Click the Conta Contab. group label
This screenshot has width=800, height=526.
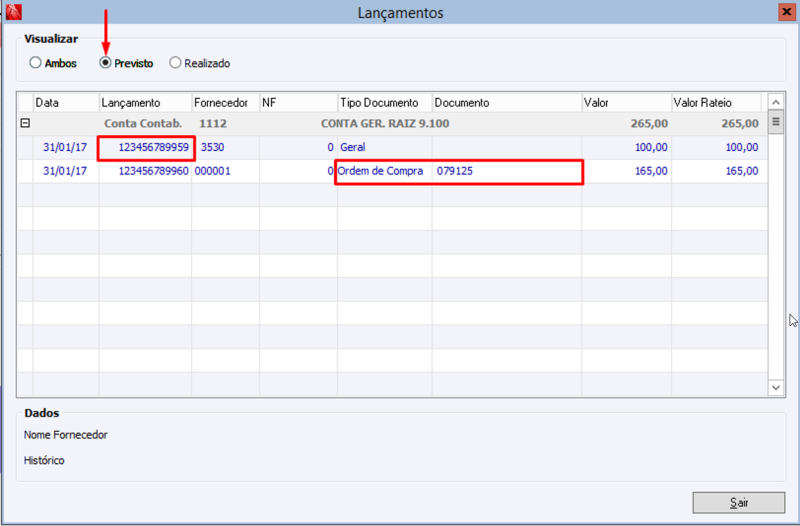(143, 123)
